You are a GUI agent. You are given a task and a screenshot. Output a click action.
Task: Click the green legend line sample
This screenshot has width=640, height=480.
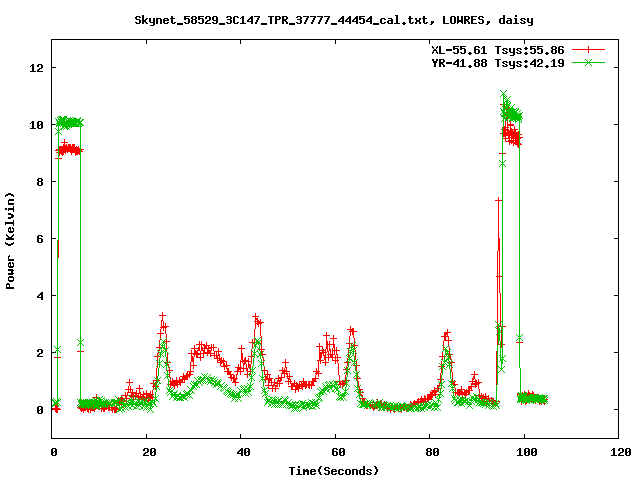tap(588, 62)
